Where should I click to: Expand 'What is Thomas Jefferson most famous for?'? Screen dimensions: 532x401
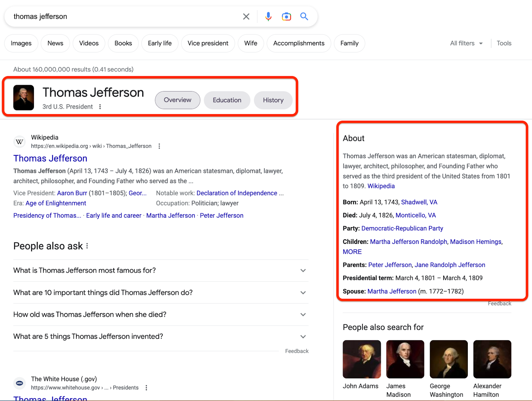pos(161,271)
